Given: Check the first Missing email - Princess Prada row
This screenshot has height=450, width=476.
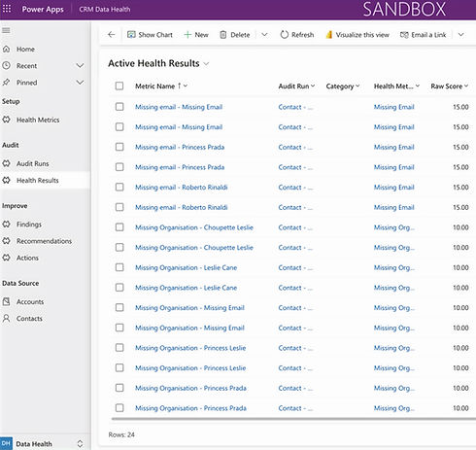Looking at the screenshot, I should coord(119,147).
